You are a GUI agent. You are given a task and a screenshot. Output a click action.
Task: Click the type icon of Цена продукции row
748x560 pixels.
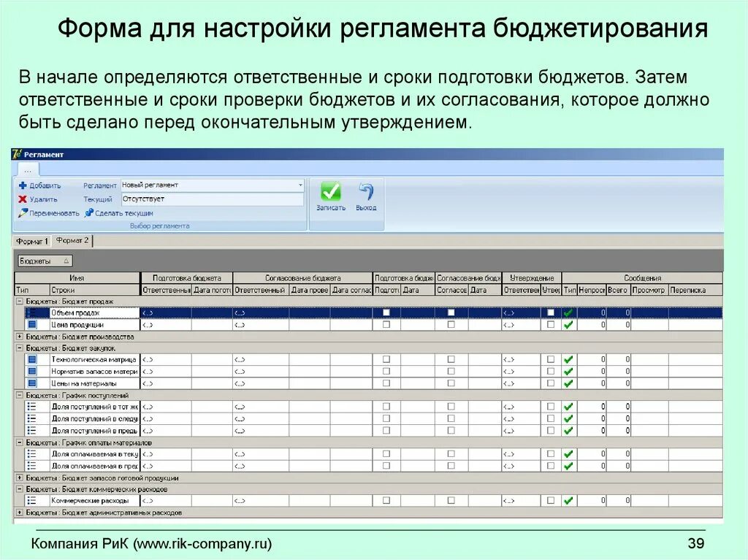(x=31, y=325)
